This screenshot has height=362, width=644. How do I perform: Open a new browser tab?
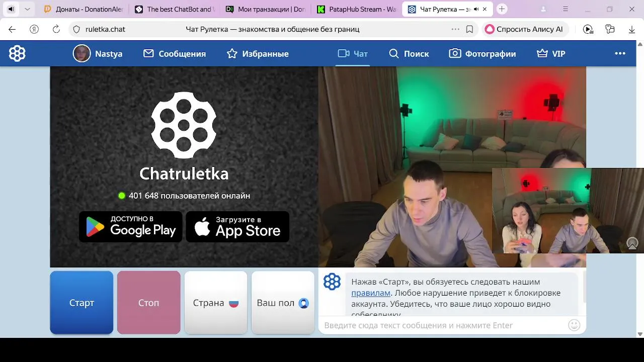coord(502,9)
